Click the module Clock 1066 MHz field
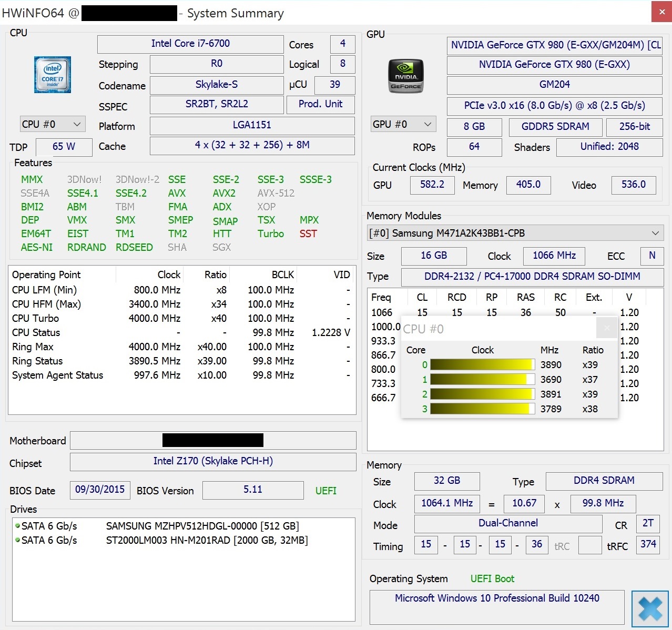The height and width of the screenshot is (630, 672). click(x=554, y=256)
